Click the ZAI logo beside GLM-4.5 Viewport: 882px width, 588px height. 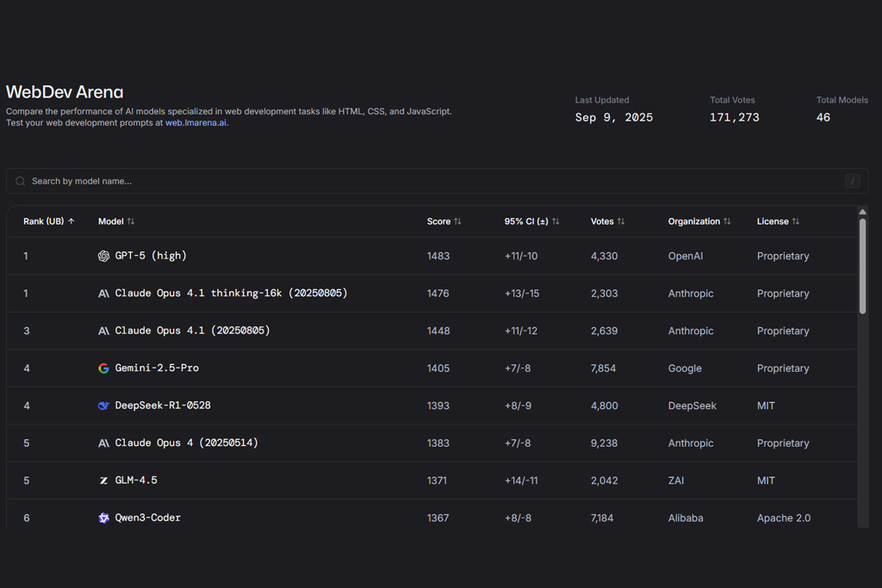coord(103,480)
